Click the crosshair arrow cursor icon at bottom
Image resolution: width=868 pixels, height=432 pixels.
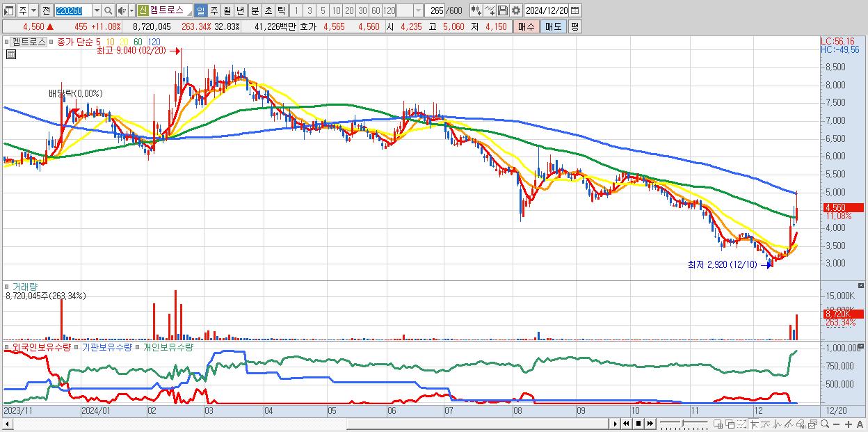755,424
